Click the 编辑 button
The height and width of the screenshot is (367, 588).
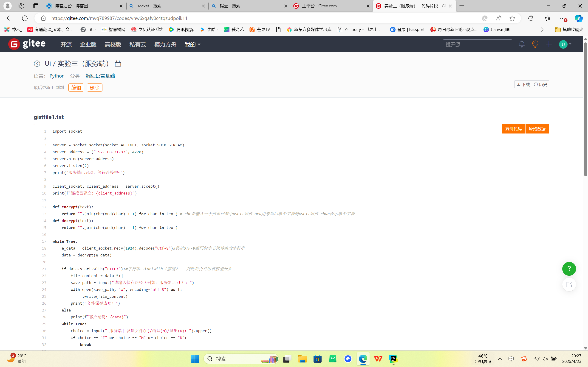[76, 88]
